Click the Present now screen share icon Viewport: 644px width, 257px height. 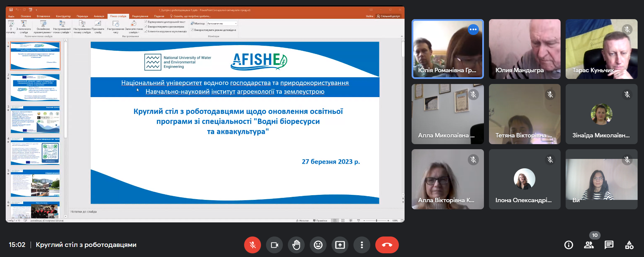(x=340, y=245)
